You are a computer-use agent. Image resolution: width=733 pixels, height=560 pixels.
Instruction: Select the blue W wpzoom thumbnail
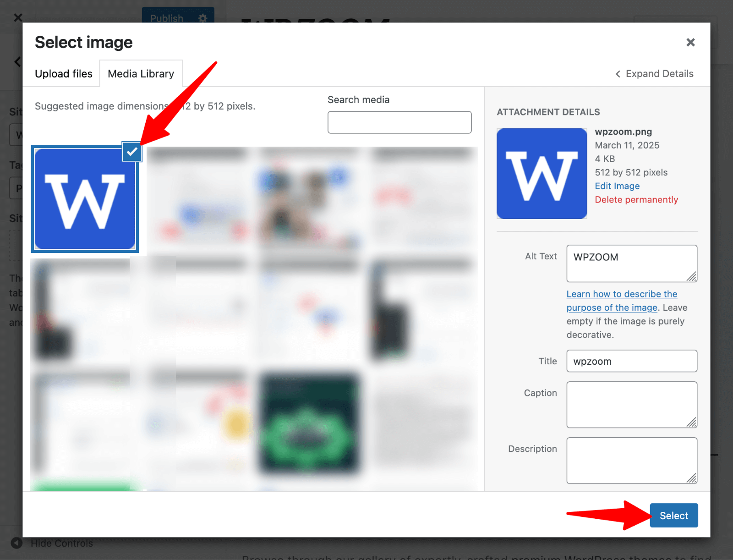[85, 199]
